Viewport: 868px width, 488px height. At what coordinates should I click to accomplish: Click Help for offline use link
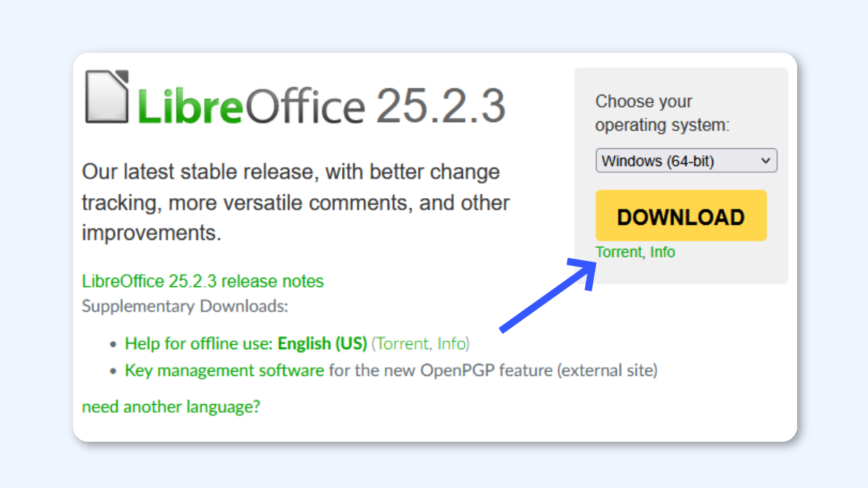(x=199, y=343)
